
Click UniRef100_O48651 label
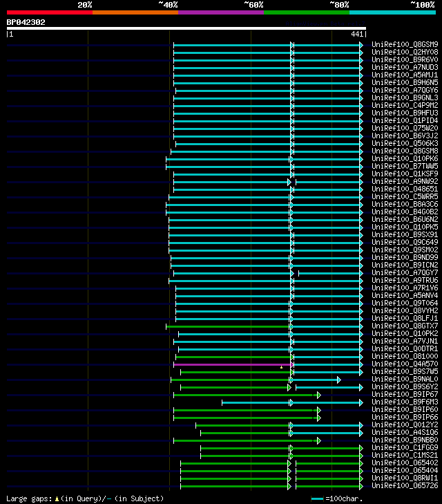point(405,189)
